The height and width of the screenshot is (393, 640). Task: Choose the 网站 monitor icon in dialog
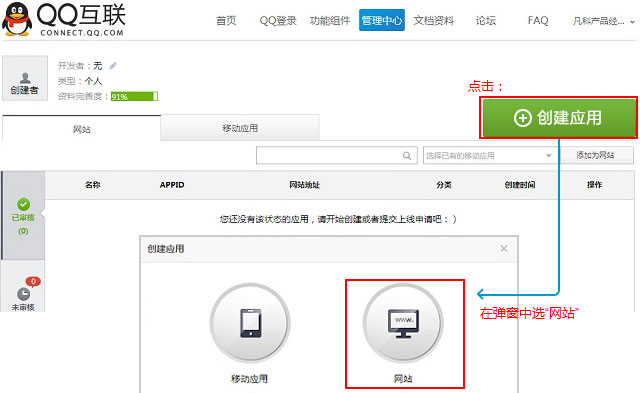403,322
